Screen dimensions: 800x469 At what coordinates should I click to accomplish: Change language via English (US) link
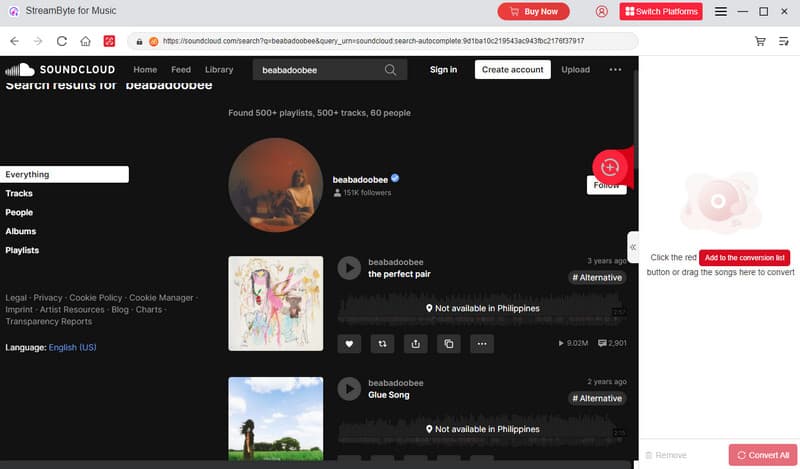click(x=72, y=348)
